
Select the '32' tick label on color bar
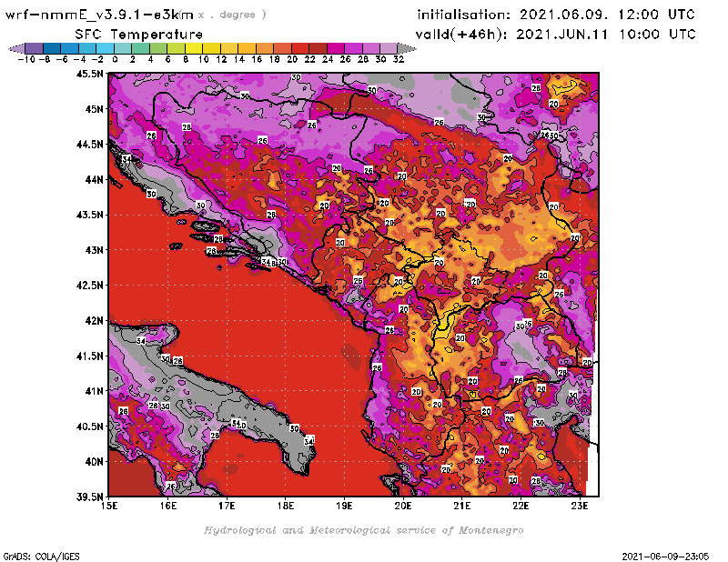(399, 59)
